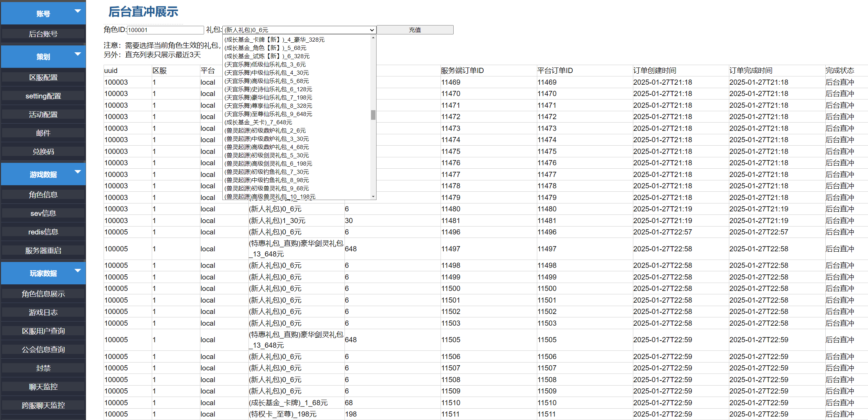
Task: Select (成长基金_关卡)_7_648元 option
Action: click(x=258, y=122)
